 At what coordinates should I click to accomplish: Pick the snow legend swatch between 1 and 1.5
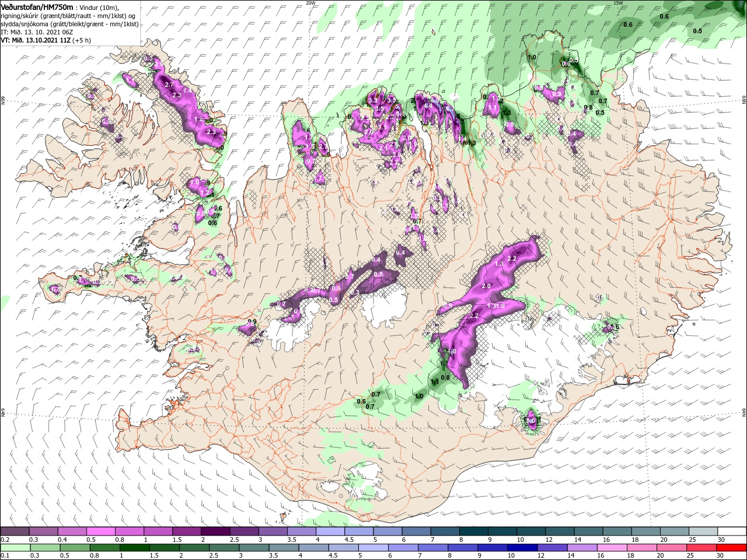click(x=158, y=531)
